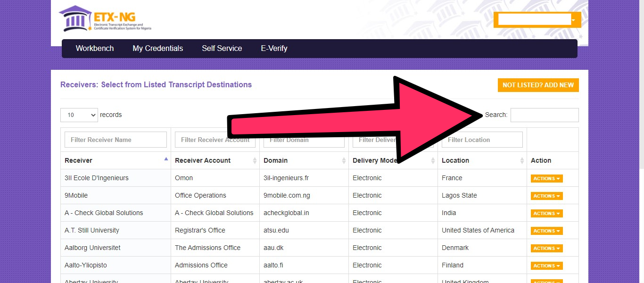Click the NOT LISTED? ADD NEW button

[538, 85]
